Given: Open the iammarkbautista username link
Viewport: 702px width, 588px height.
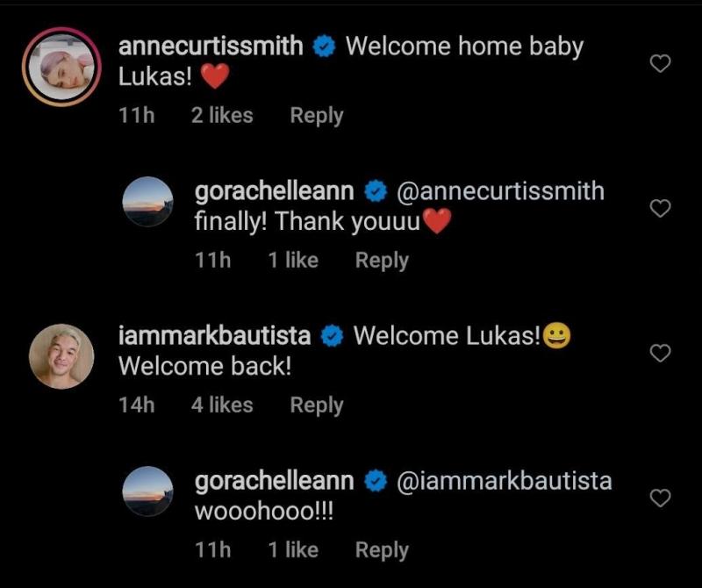Looking at the screenshot, I should pos(214,336).
